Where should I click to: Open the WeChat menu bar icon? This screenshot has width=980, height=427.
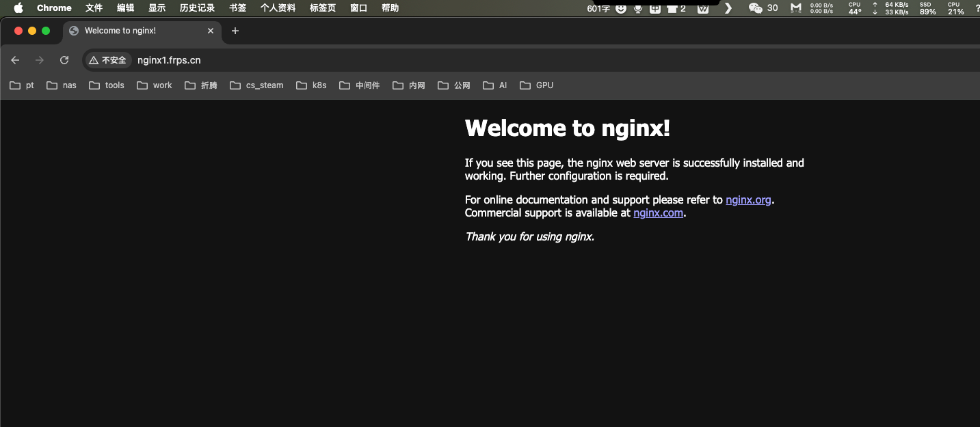coord(755,8)
